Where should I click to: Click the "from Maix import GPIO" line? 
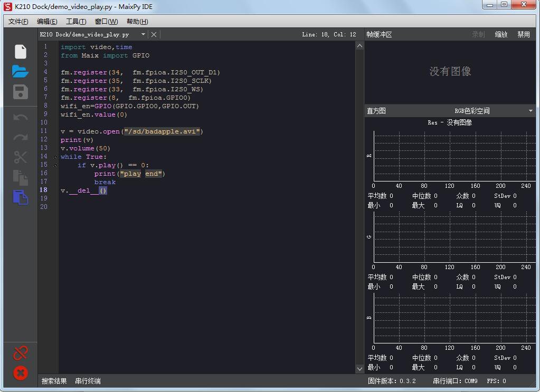(105, 55)
